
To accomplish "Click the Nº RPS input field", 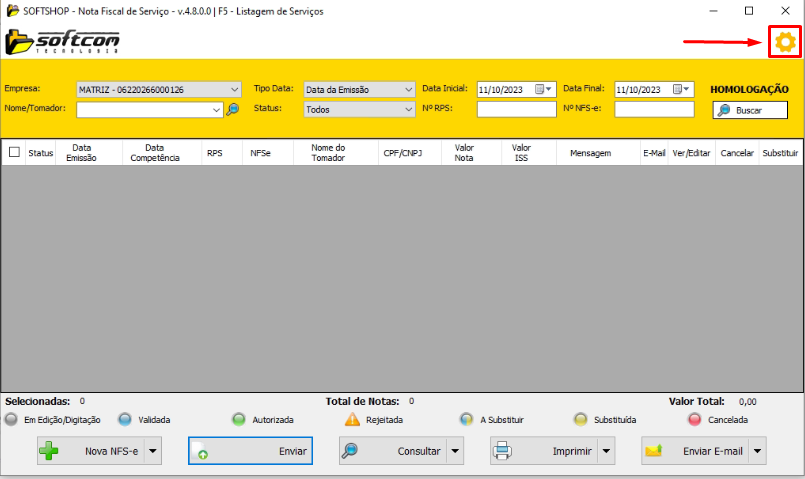I will (x=516, y=110).
